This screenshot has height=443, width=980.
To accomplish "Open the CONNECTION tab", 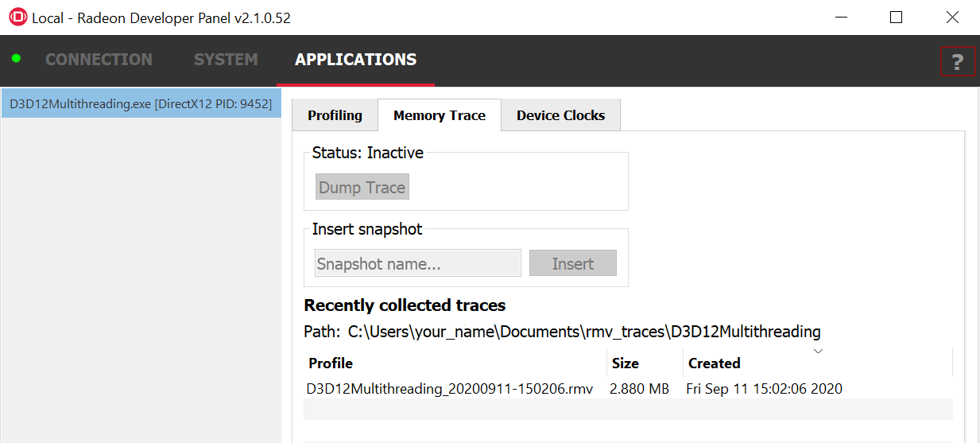I will [99, 60].
